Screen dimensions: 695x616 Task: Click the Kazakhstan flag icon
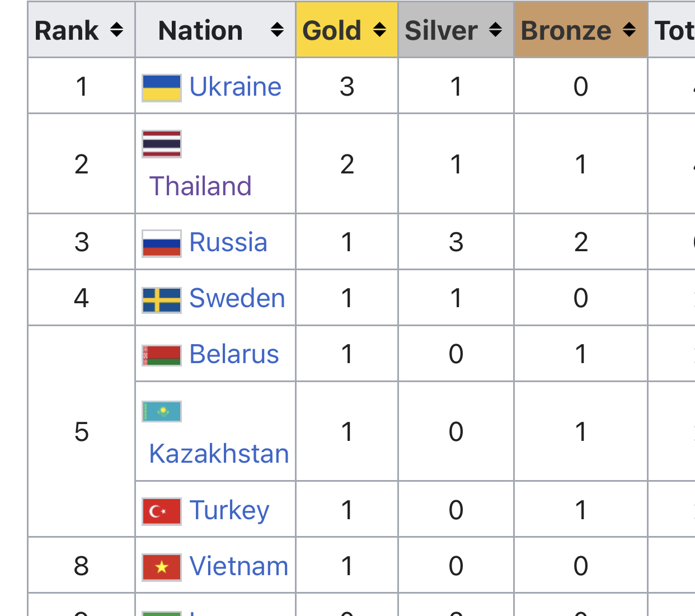(162, 411)
